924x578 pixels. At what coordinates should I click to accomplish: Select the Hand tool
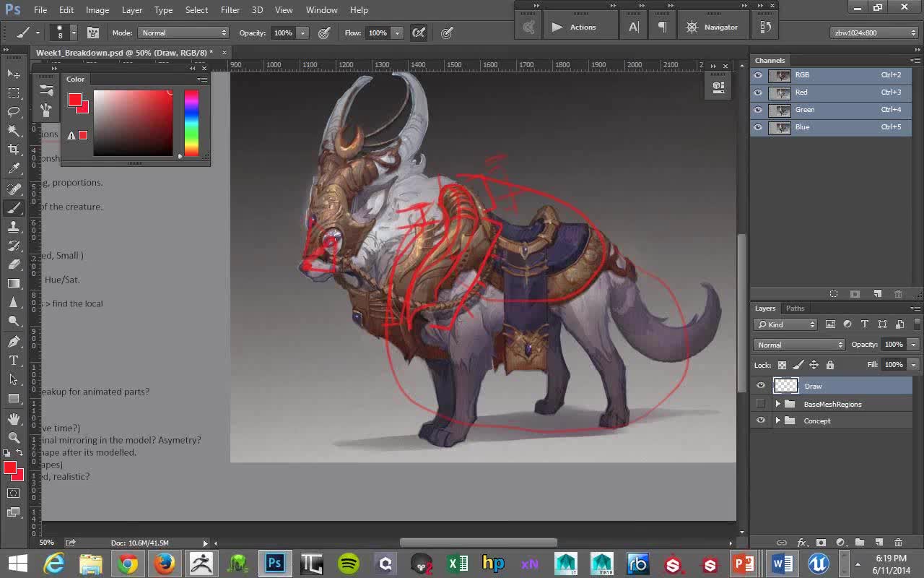click(x=14, y=418)
